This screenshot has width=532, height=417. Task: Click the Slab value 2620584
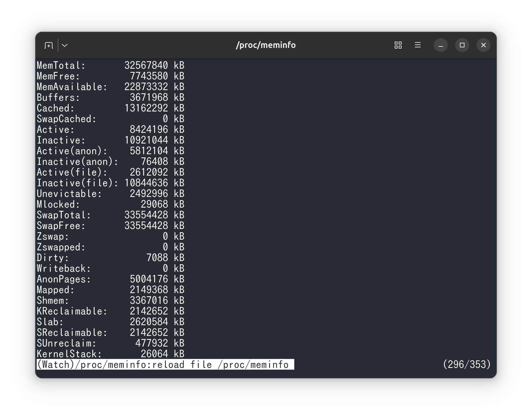tap(149, 322)
